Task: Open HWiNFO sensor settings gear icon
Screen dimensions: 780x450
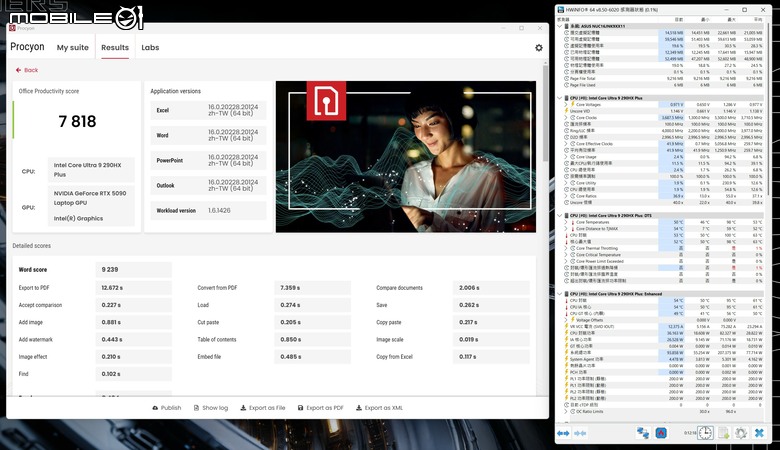Action: [741, 433]
